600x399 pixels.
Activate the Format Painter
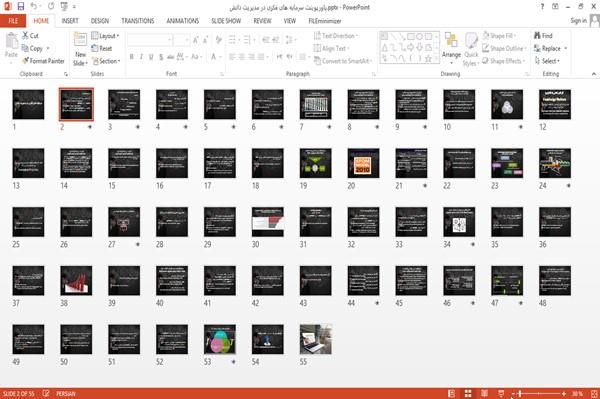[43, 61]
